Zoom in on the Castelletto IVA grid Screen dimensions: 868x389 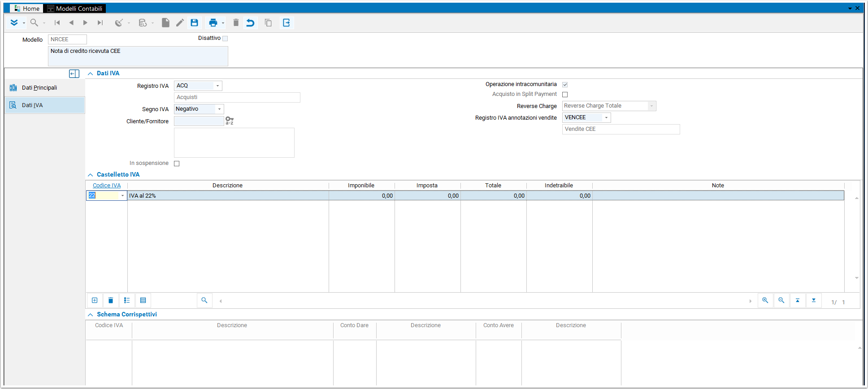pos(765,300)
